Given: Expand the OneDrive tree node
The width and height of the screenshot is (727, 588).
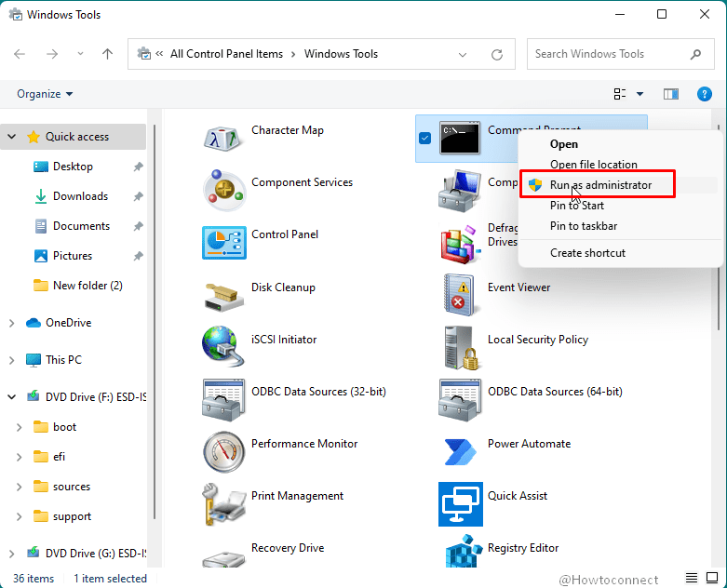Looking at the screenshot, I should [x=12, y=323].
